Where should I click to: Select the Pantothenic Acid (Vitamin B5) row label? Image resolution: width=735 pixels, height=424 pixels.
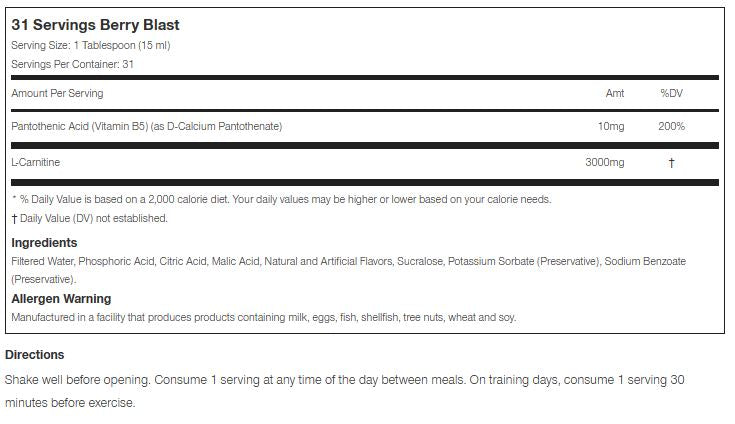click(146, 126)
